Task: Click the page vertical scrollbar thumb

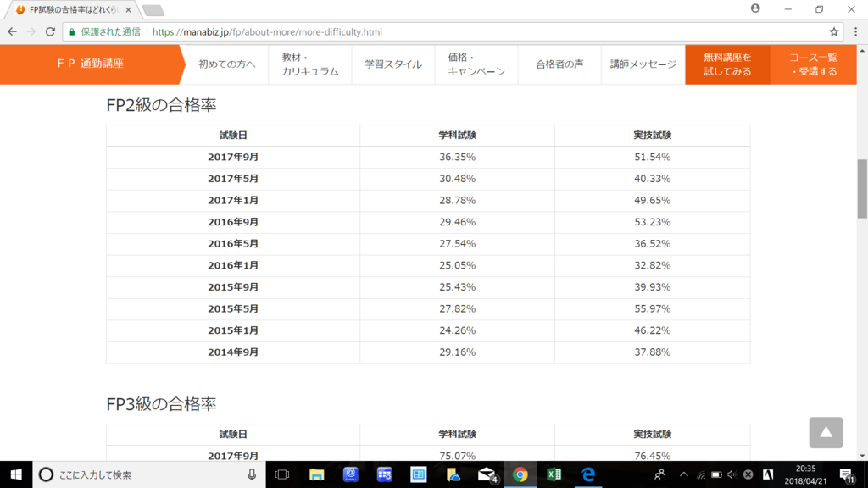Action: (x=862, y=189)
